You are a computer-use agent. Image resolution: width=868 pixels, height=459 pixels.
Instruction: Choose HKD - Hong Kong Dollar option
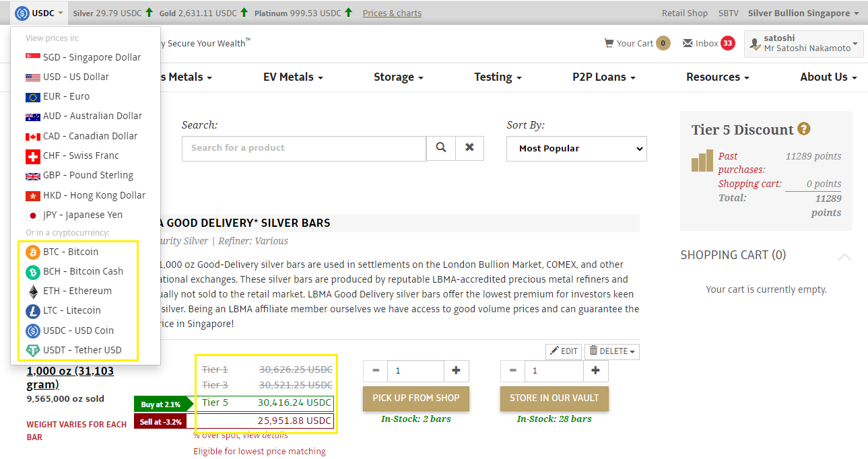tap(86, 195)
